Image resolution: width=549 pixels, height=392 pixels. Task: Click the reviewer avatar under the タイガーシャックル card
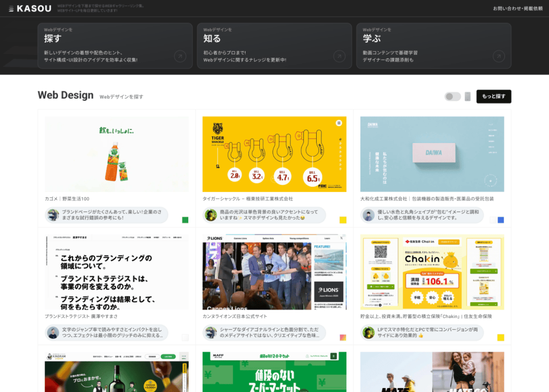coord(211,215)
